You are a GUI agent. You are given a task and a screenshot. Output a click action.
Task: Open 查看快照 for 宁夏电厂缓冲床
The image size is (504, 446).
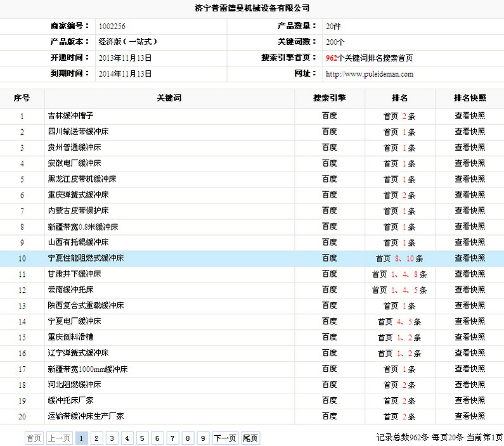point(470,321)
